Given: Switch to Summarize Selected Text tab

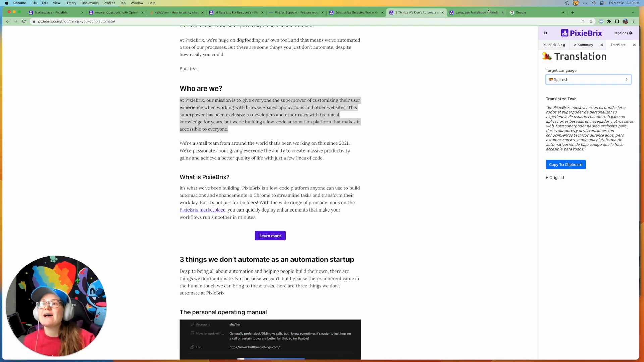Looking at the screenshot, I should 356,12.
